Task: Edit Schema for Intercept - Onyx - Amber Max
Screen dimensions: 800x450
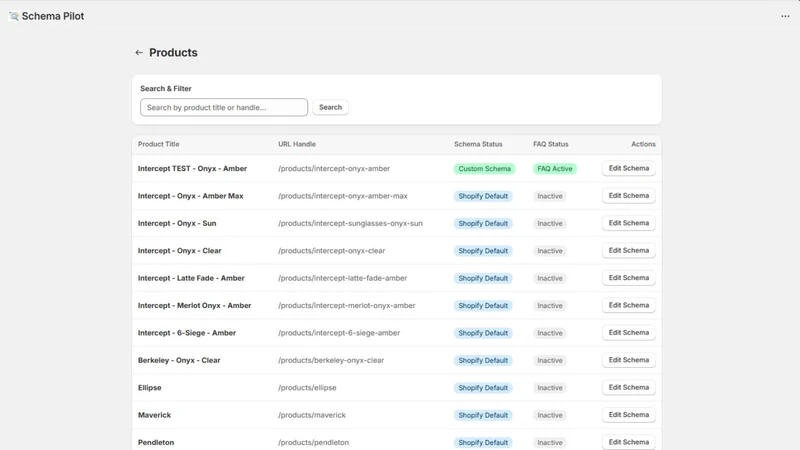Action: tap(629, 196)
